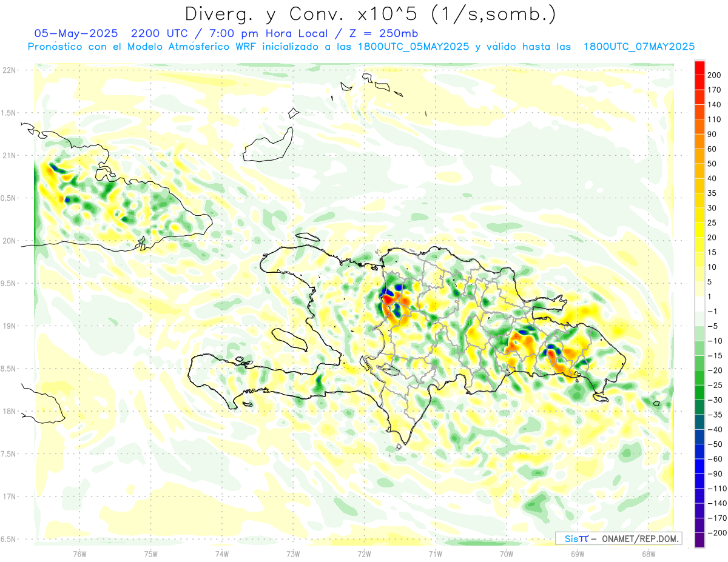This screenshot has height=562, width=728.
Task: Click the '-25' color scale label
Action: [x=715, y=385]
